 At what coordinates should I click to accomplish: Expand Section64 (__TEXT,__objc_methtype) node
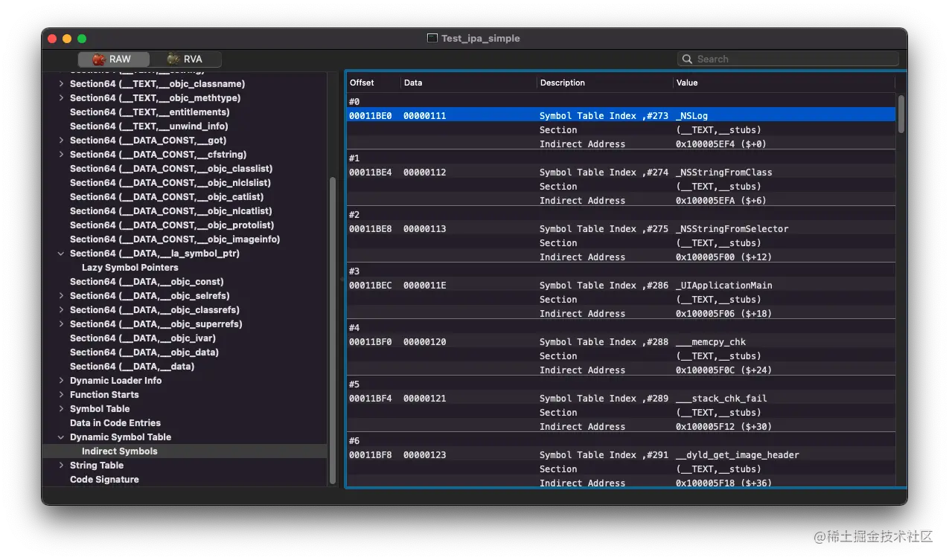click(61, 98)
